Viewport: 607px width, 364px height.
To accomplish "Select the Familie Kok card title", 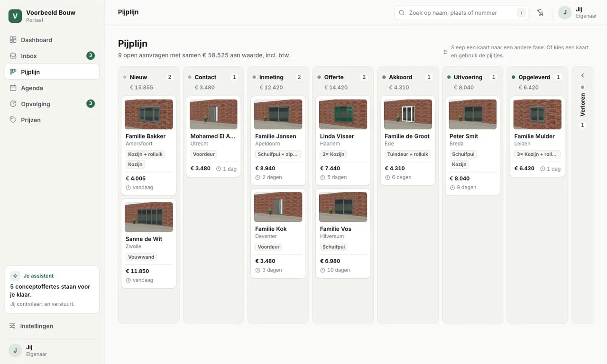I will 271,229.
